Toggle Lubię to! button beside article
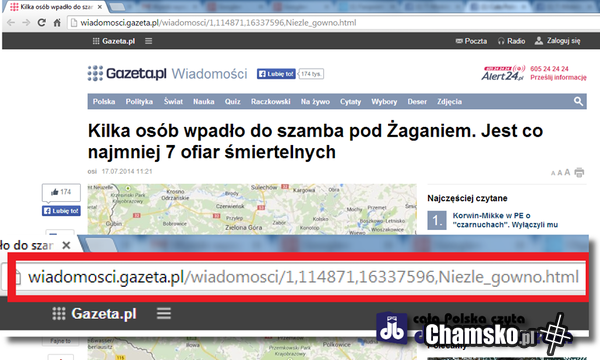This screenshot has width=600, height=360. pyautogui.click(x=61, y=211)
